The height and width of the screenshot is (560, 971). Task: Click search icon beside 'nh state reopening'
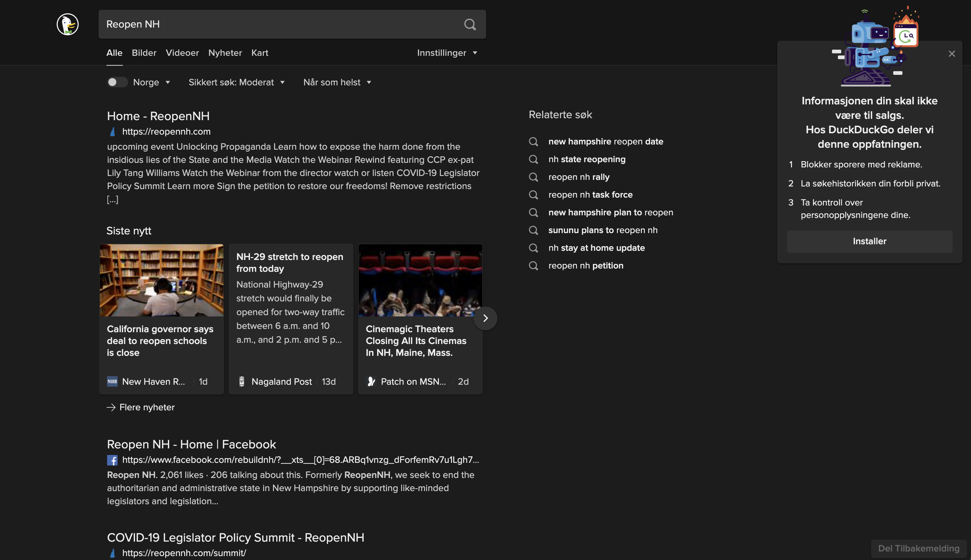pyautogui.click(x=533, y=159)
